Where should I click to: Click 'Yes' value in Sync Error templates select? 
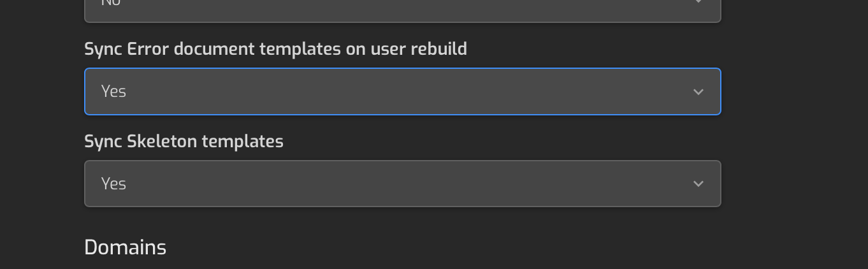click(x=113, y=91)
